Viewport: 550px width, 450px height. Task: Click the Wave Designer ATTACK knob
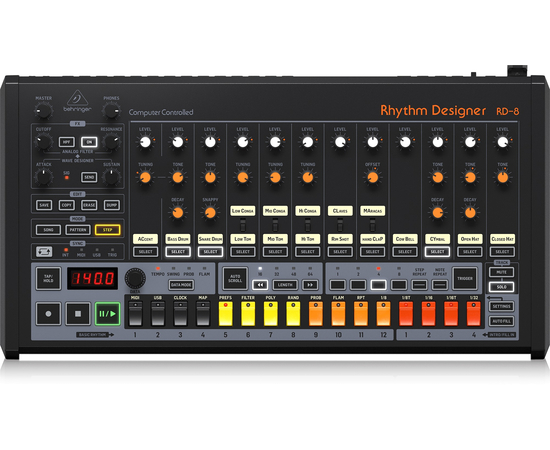pyautogui.click(x=43, y=177)
